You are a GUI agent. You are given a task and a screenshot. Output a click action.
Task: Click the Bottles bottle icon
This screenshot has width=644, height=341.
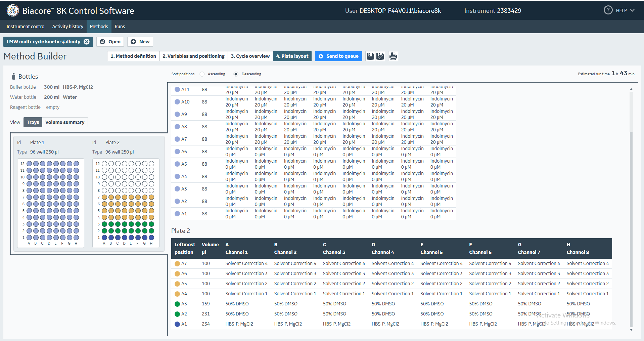(x=13, y=77)
